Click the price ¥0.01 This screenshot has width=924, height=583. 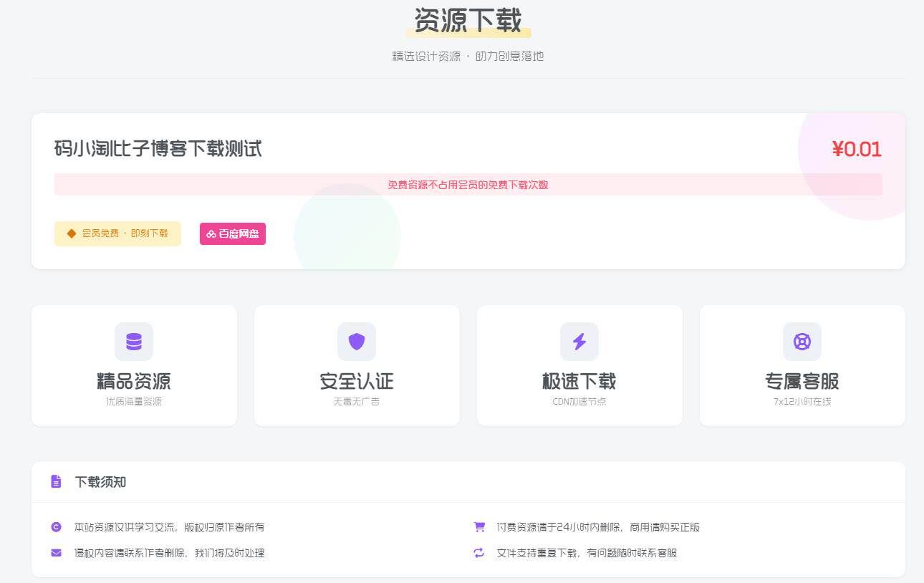(x=857, y=149)
